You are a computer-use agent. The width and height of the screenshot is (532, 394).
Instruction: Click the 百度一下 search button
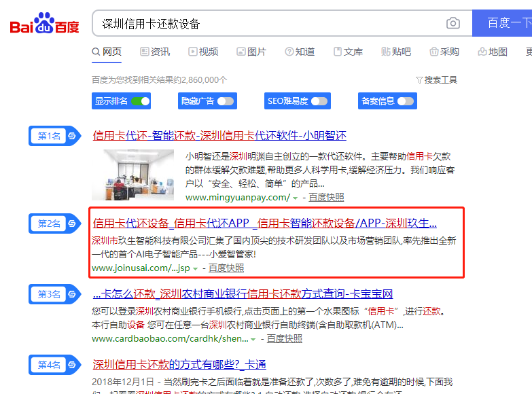(x=502, y=23)
